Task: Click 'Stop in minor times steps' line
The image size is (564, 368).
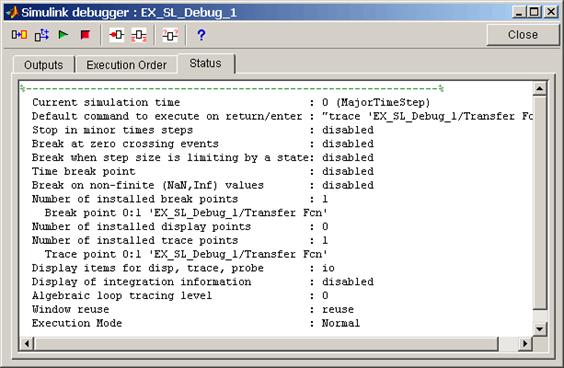Action: coord(203,130)
